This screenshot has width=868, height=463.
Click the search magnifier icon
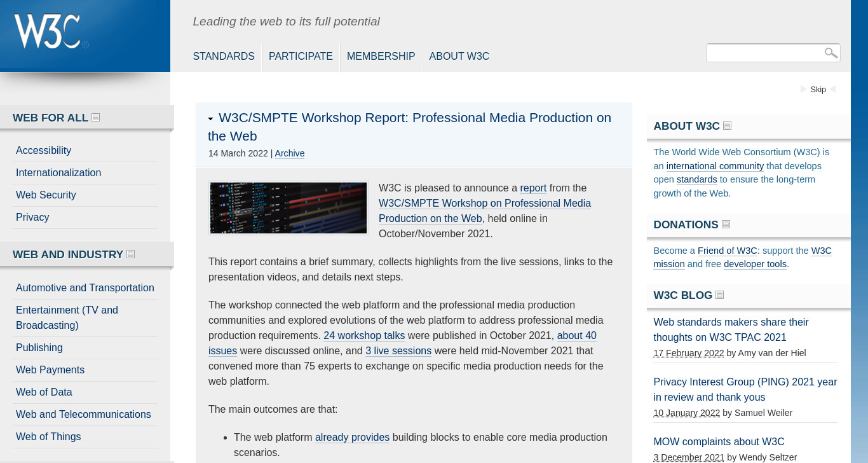831,53
